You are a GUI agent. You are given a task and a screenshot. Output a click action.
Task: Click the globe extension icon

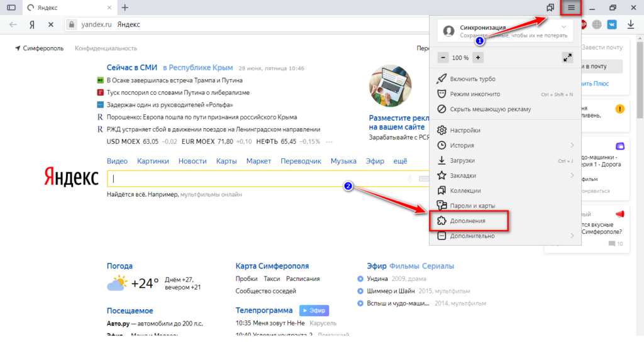[x=597, y=25]
